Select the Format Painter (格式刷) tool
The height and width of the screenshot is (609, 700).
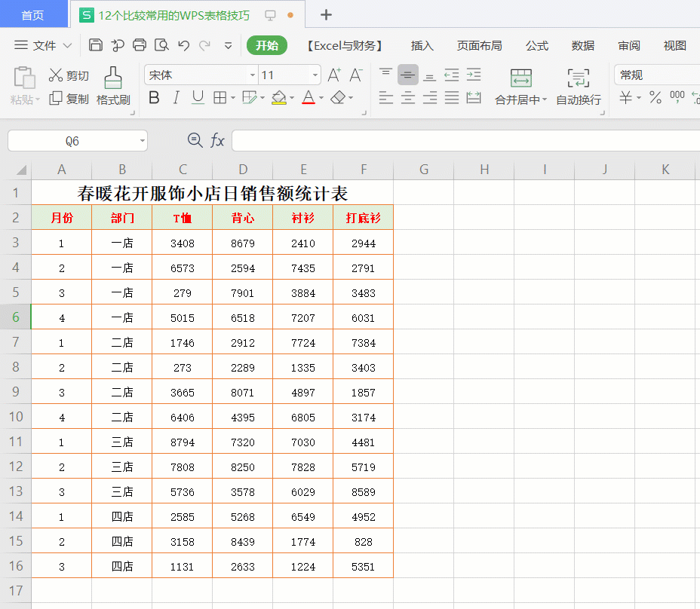point(113,86)
